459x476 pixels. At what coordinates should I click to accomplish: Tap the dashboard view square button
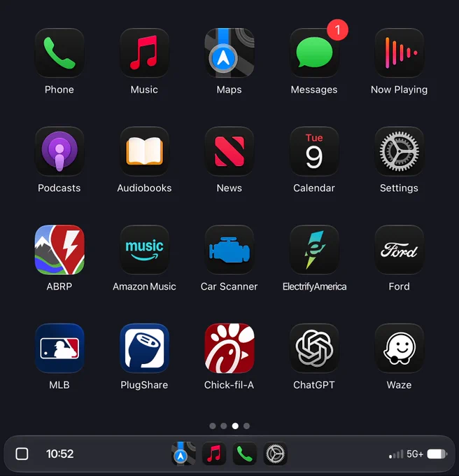[22, 454]
